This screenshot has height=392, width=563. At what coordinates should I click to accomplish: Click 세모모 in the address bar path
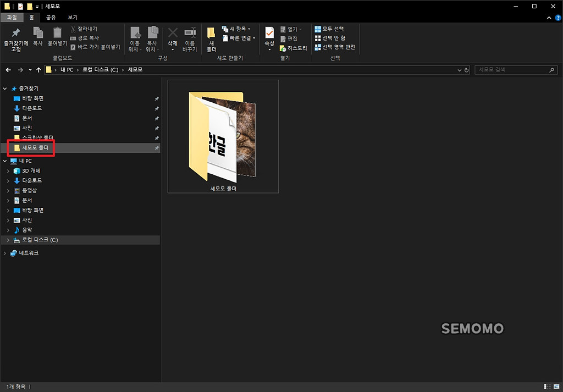click(x=135, y=70)
